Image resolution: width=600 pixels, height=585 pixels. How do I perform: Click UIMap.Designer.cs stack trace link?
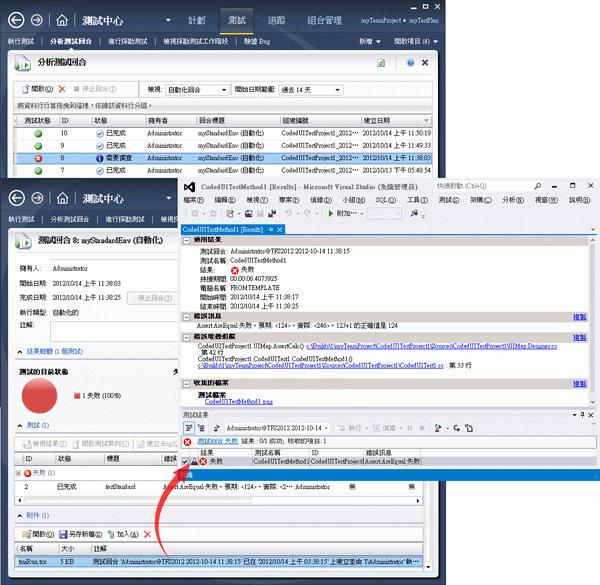click(x=432, y=346)
